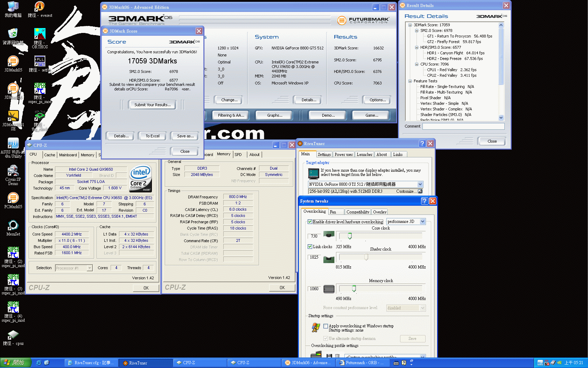
Task: Open the super_pi_mod (2) shortcut icon
Action: (x=13, y=257)
